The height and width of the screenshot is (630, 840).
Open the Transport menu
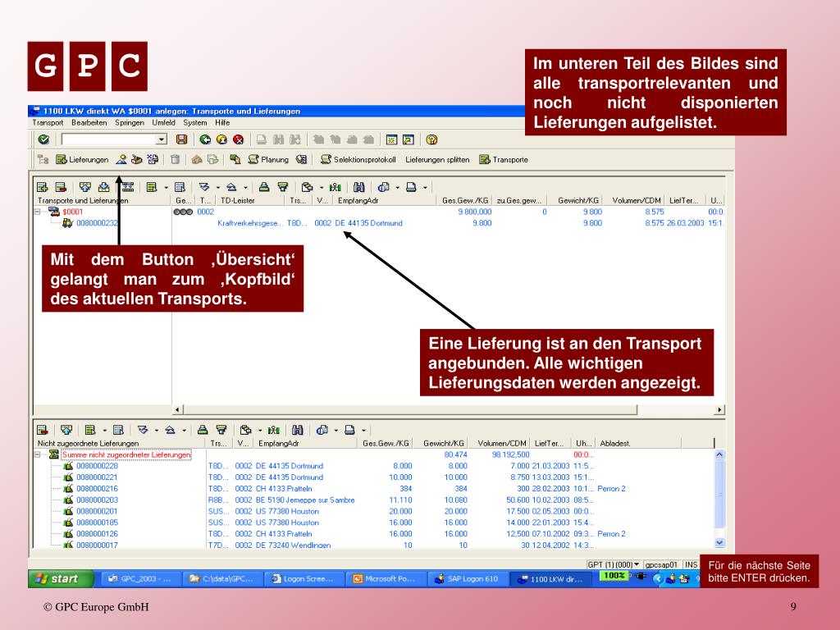point(48,123)
